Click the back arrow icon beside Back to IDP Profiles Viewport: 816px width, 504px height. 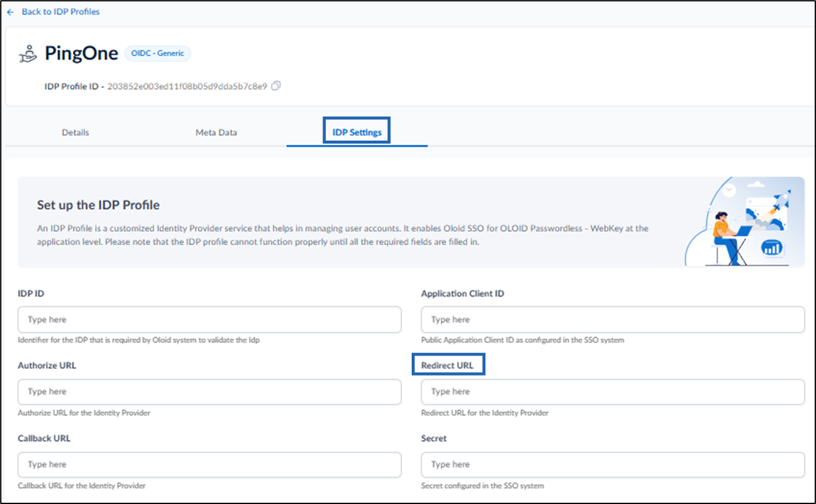pyautogui.click(x=10, y=12)
